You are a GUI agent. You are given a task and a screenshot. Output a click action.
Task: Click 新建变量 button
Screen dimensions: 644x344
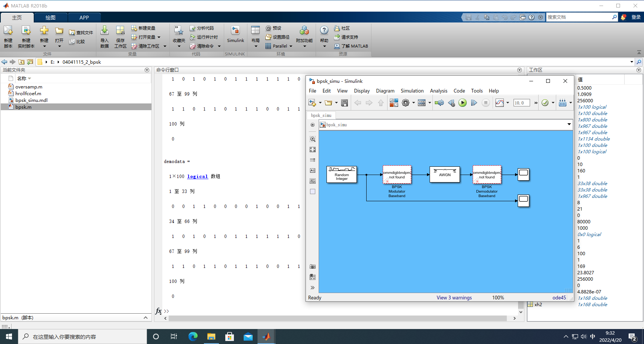pyautogui.click(x=143, y=28)
